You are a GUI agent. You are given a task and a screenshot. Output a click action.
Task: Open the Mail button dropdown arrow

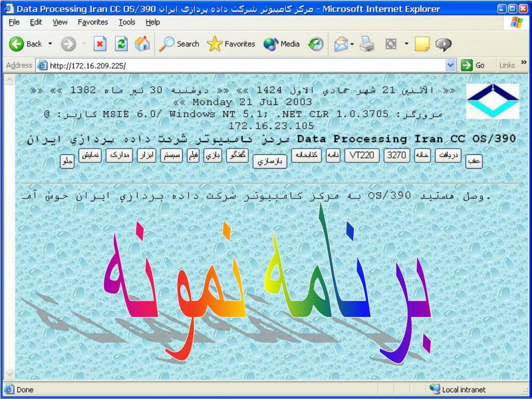(x=352, y=44)
